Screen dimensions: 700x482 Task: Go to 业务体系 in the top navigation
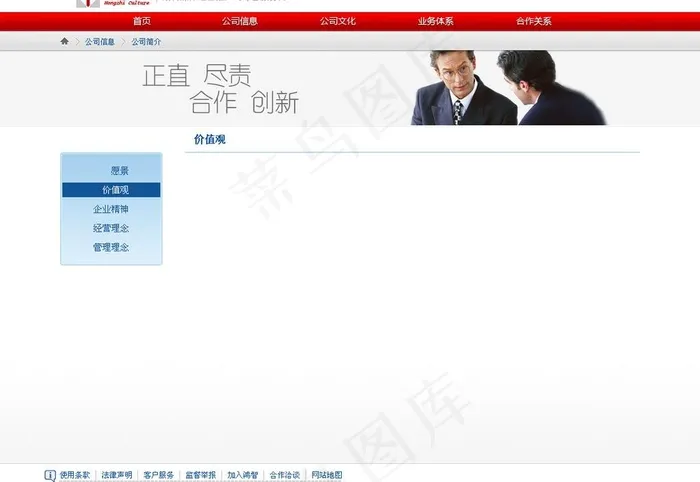tap(436, 21)
